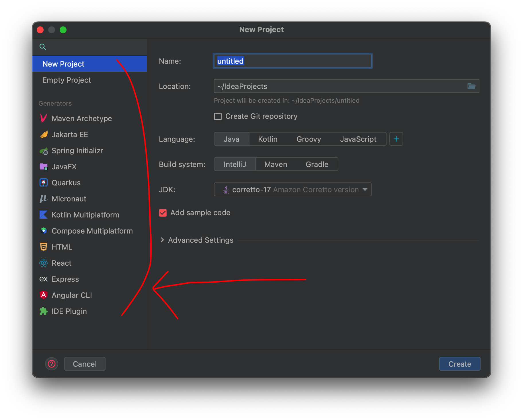Click the Jakarta EE sail icon

(x=44, y=134)
